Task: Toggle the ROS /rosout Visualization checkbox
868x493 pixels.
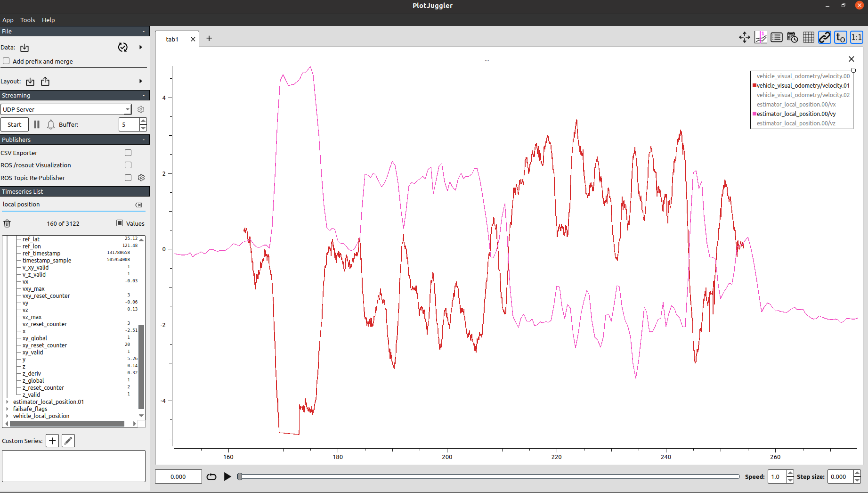Action: coord(128,165)
